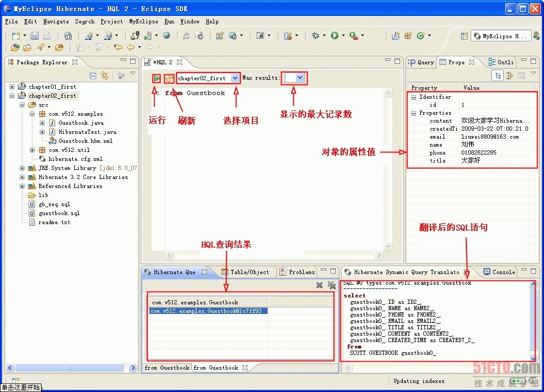Image resolution: width=544 pixels, height=392 pixels.
Task: Select result row Guestbook@1c7ff93
Action: pos(208,311)
